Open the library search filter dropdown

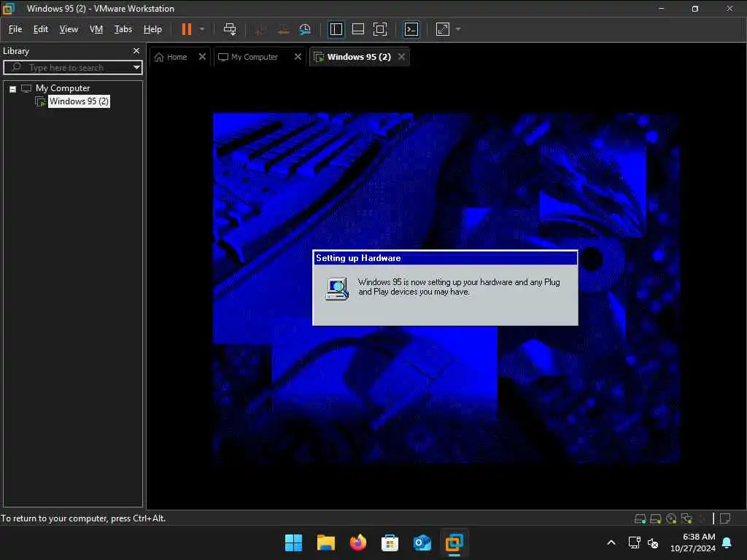(x=136, y=67)
